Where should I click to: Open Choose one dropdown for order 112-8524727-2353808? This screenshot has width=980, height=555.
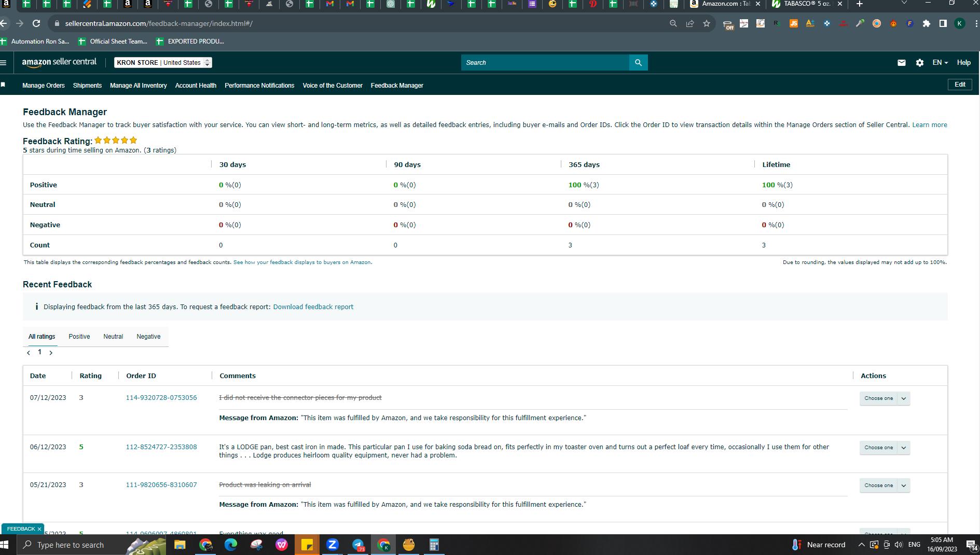[x=885, y=448]
